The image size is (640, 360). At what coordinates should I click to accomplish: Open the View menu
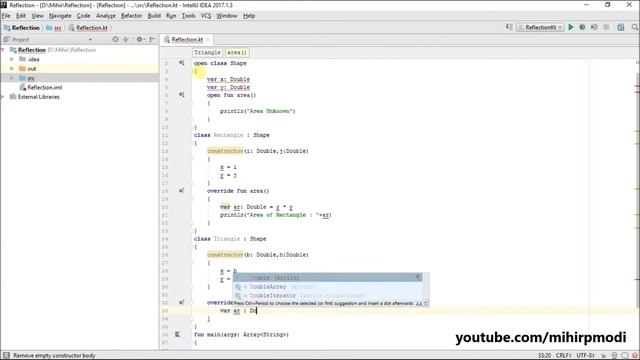coord(38,16)
